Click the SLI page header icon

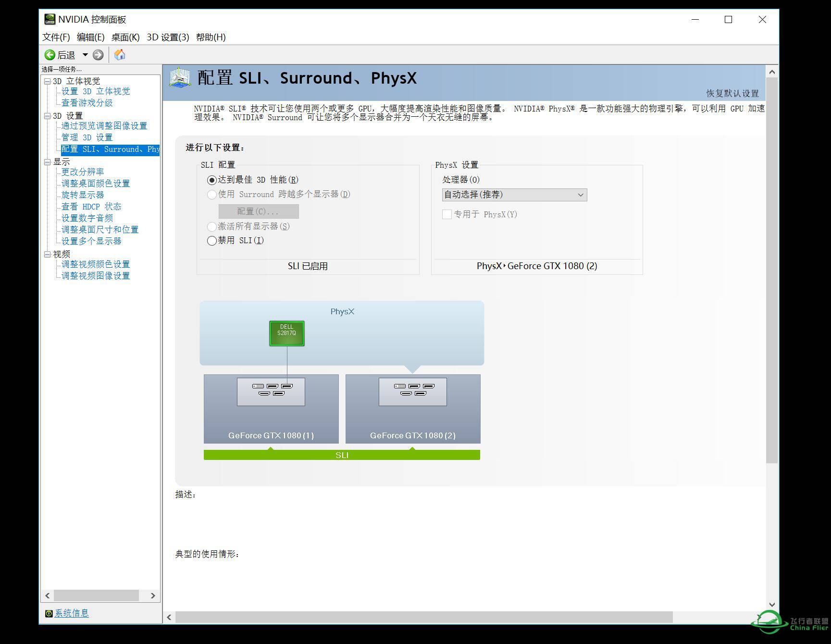pyautogui.click(x=180, y=77)
